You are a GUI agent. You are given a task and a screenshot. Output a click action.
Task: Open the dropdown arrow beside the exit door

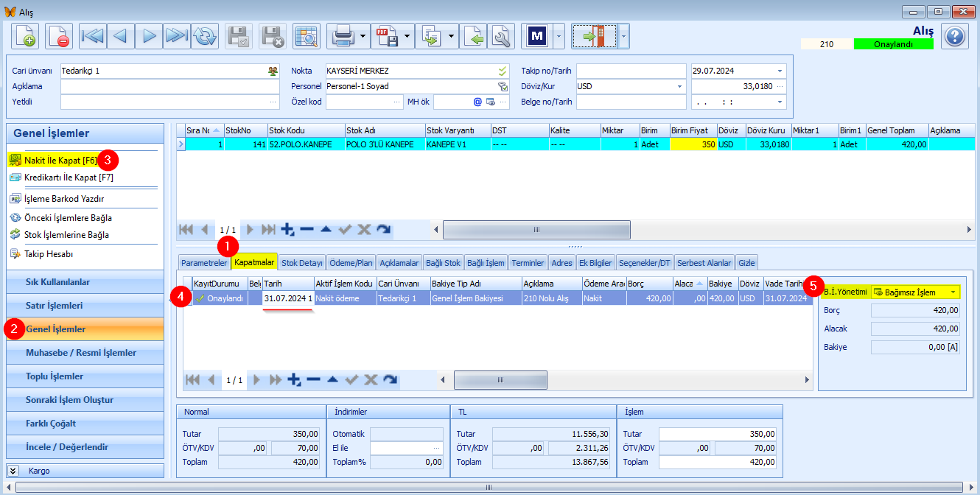click(623, 35)
